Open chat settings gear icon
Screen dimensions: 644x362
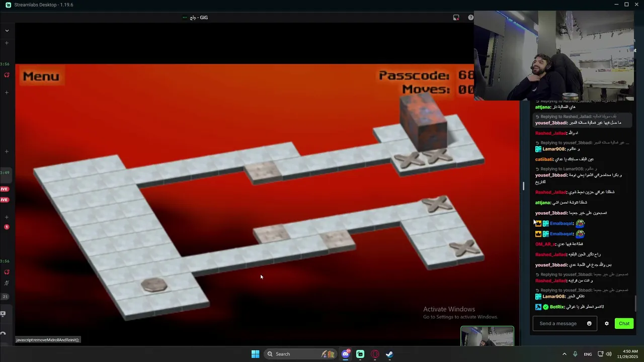point(606,323)
